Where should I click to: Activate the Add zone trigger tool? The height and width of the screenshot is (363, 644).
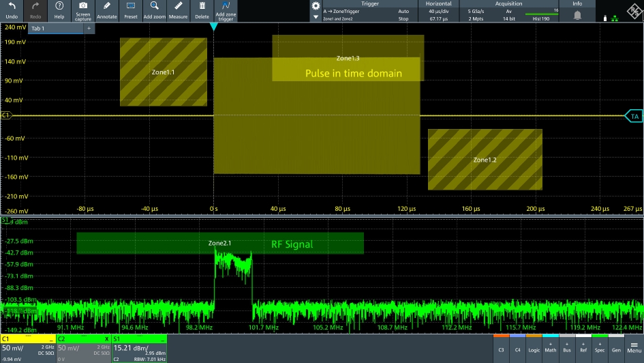click(x=226, y=10)
